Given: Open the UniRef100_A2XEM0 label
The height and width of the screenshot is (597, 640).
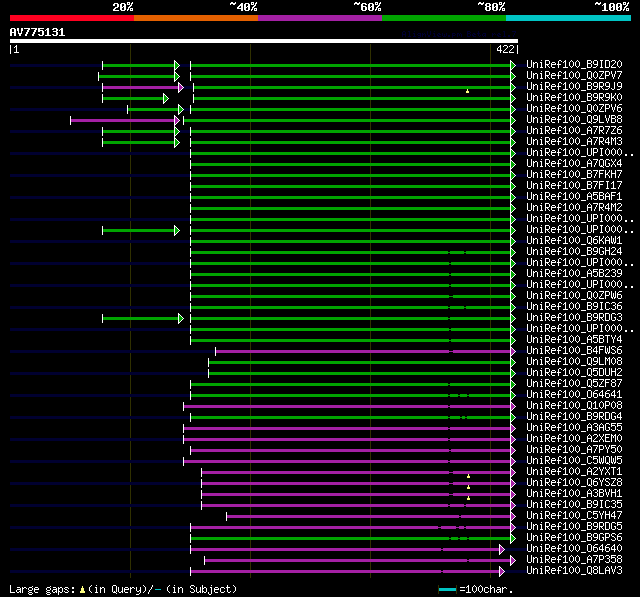Looking at the screenshot, I should point(574,439).
